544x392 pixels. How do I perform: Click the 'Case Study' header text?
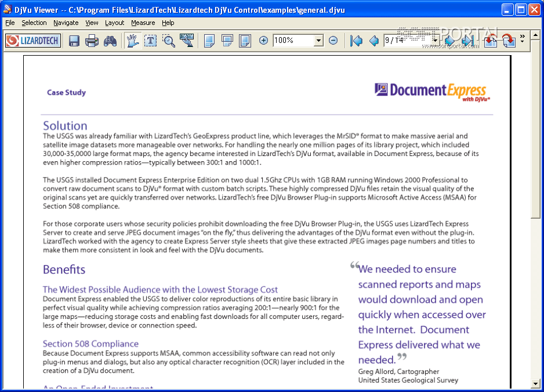coord(66,93)
